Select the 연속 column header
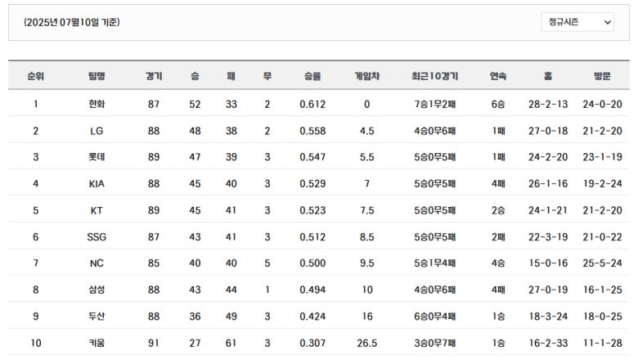Image resolution: width=638 pixels, height=364 pixels. (498, 76)
